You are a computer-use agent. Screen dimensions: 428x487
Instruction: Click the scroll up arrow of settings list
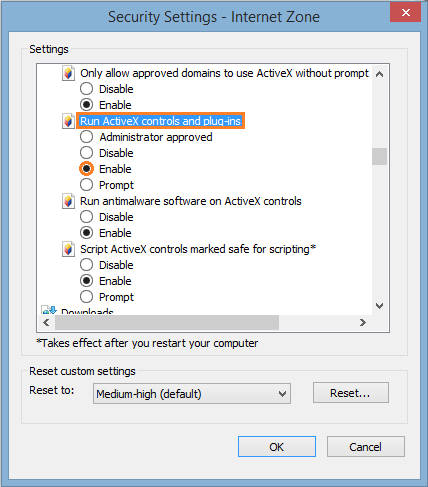379,74
